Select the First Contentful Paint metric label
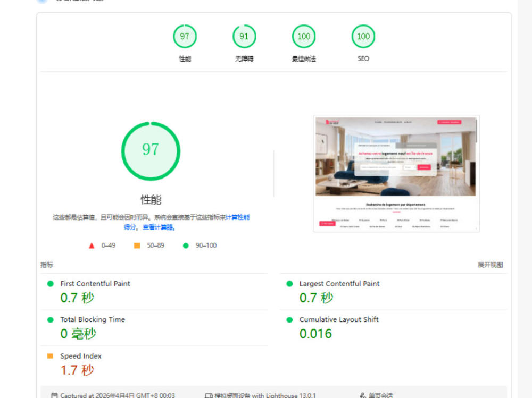Image resolution: width=532 pixels, height=398 pixels. pos(95,284)
